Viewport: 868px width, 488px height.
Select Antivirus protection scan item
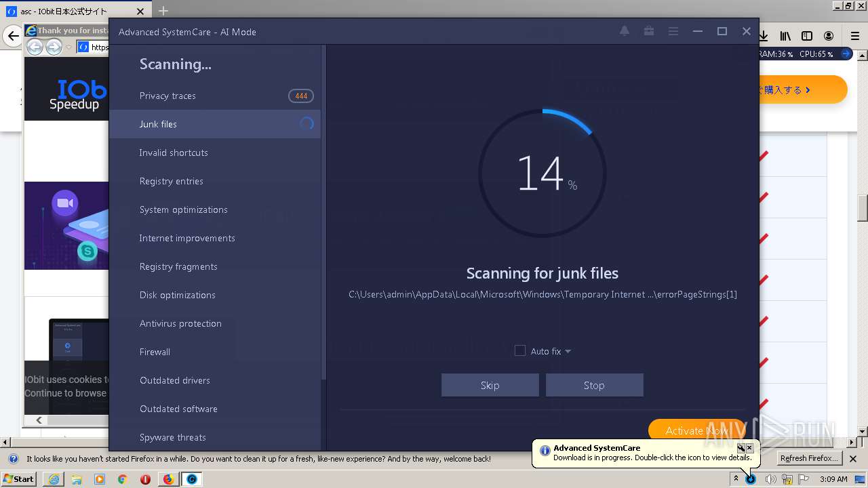click(x=215, y=323)
